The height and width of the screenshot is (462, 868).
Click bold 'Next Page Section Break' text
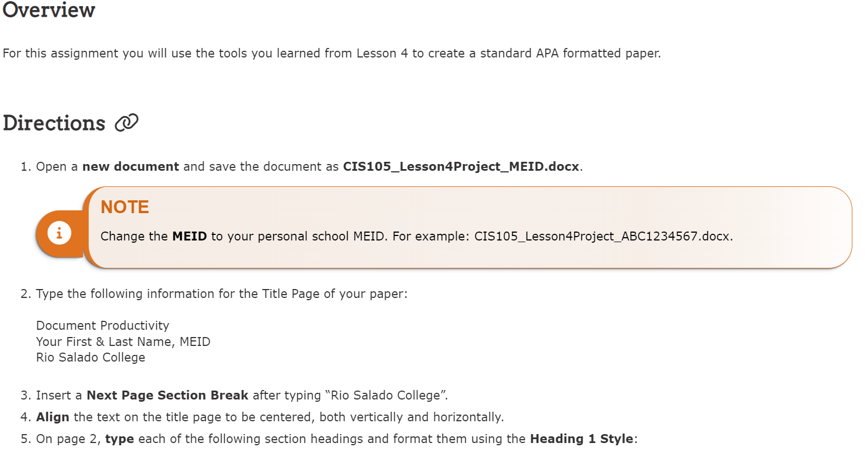click(167, 396)
